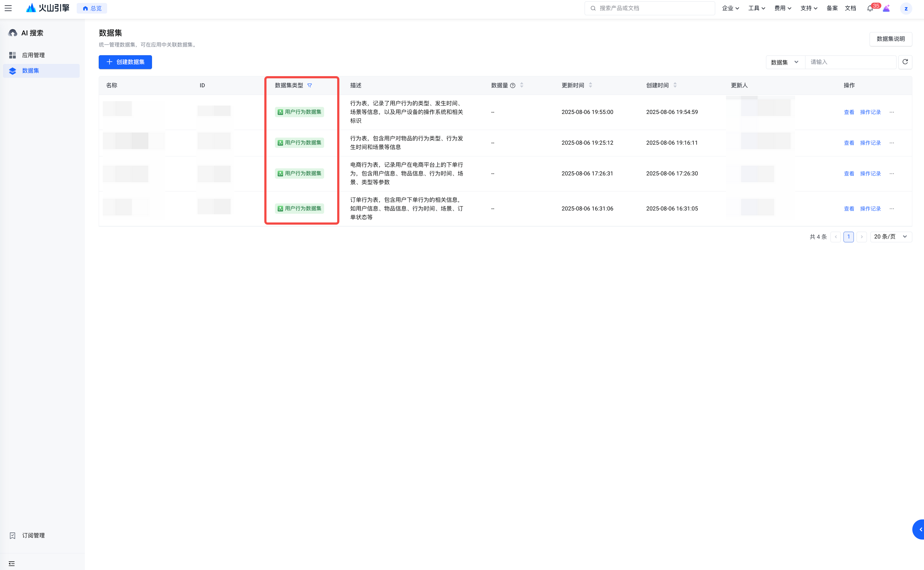
Task: Sort by data volume column
Action: (522, 85)
